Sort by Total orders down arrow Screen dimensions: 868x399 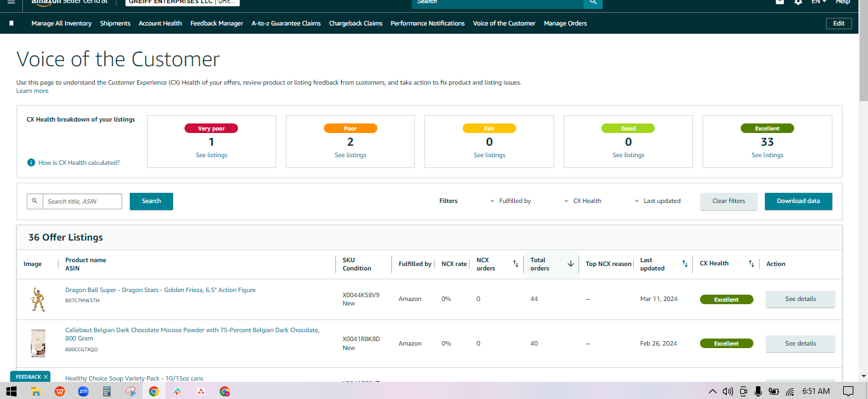571,263
